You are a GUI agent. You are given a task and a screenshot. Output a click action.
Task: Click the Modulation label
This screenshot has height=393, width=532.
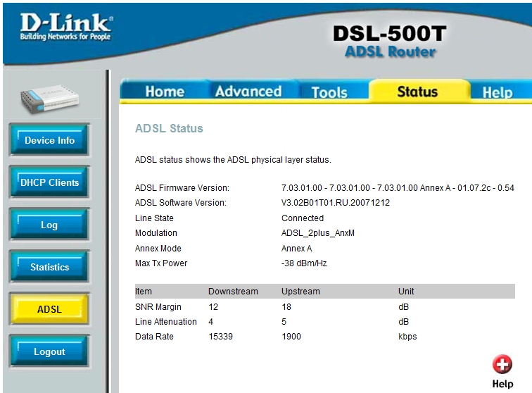pyautogui.click(x=156, y=233)
